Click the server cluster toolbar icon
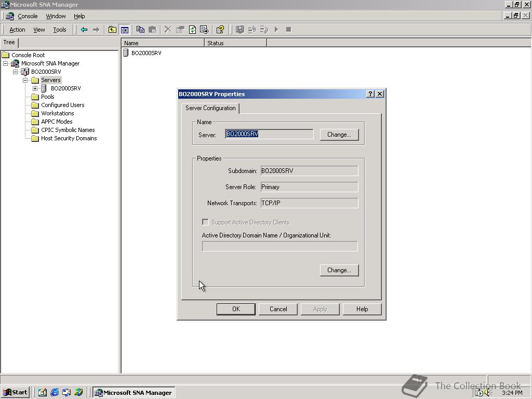Screen dimensions: 532x399 click(x=240, y=30)
